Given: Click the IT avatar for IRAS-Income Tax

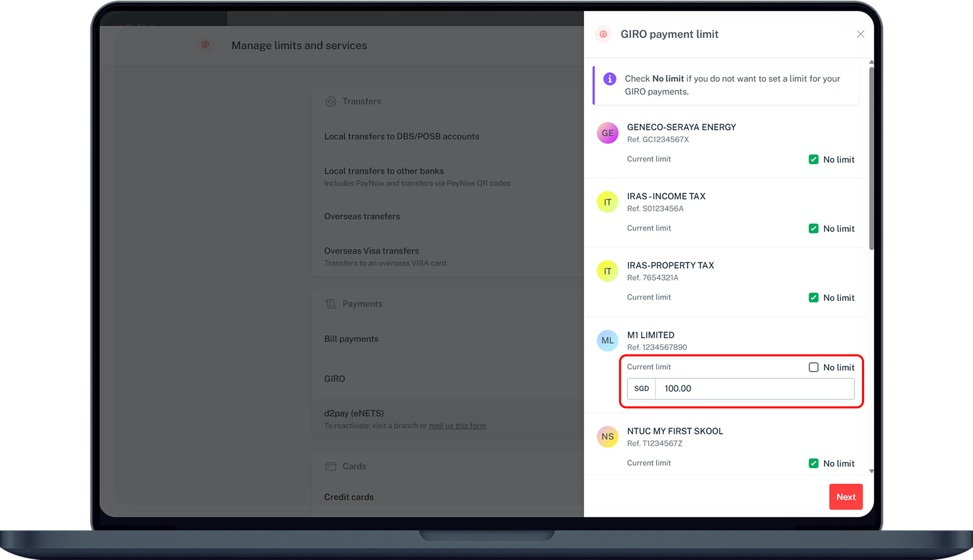Looking at the screenshot, I should 607,202.
